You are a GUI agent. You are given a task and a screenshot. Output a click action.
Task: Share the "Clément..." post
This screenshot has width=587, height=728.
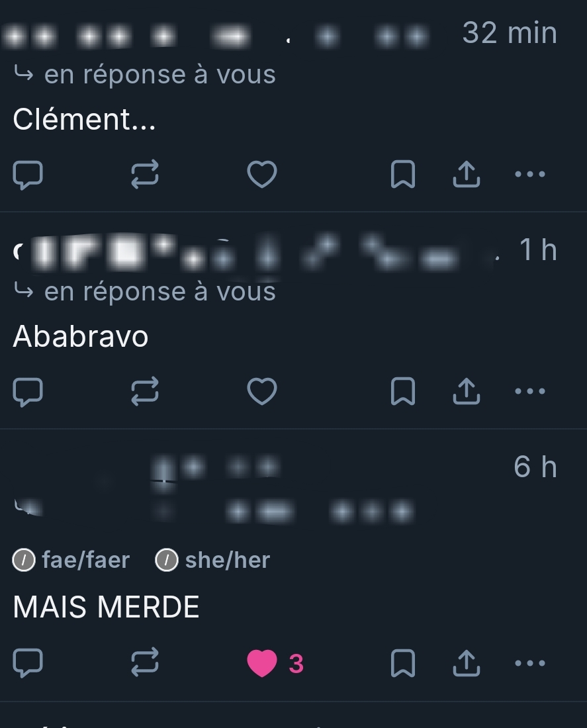[467, 174]
